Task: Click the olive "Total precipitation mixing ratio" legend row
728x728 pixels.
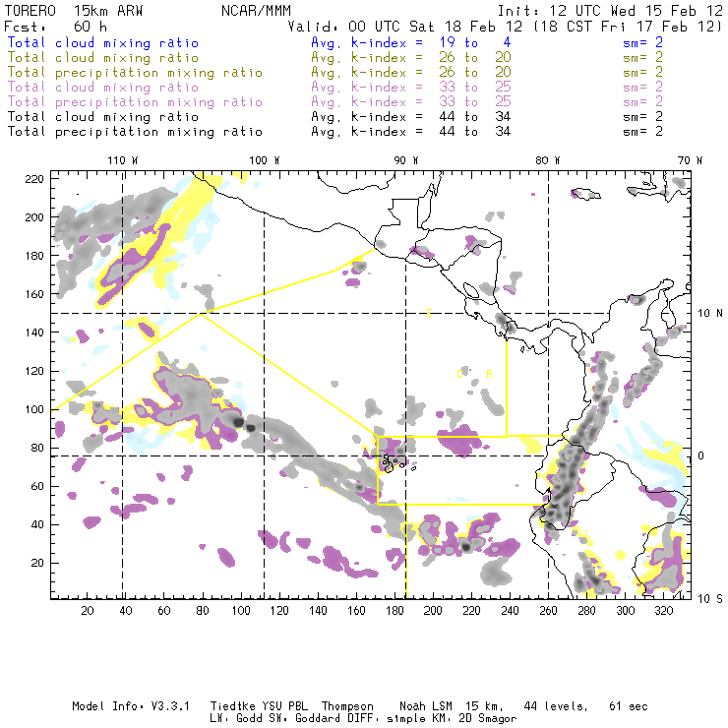Action: pos(135,73)
